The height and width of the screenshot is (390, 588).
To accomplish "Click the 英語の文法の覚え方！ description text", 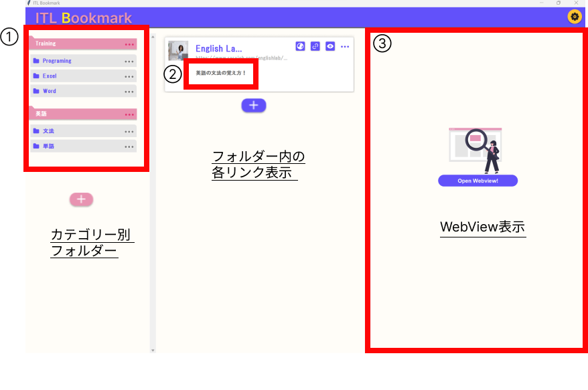I will pyautogui.click(x=220, y=73).
